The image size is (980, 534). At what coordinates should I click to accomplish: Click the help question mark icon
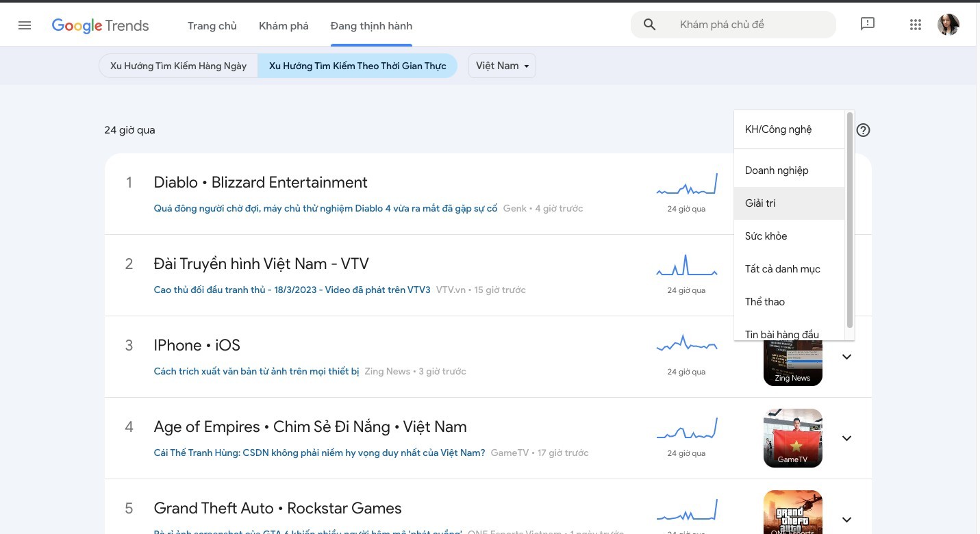863,130
